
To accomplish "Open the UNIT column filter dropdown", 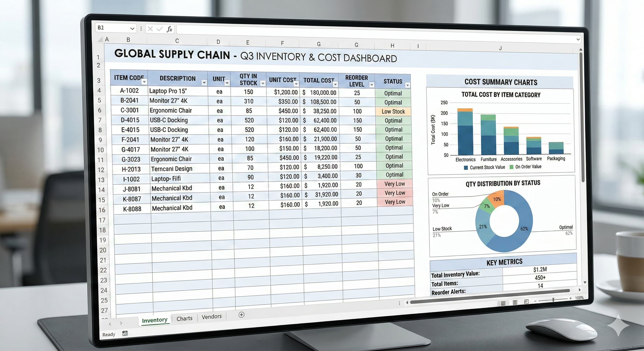I will coord(227,83).
